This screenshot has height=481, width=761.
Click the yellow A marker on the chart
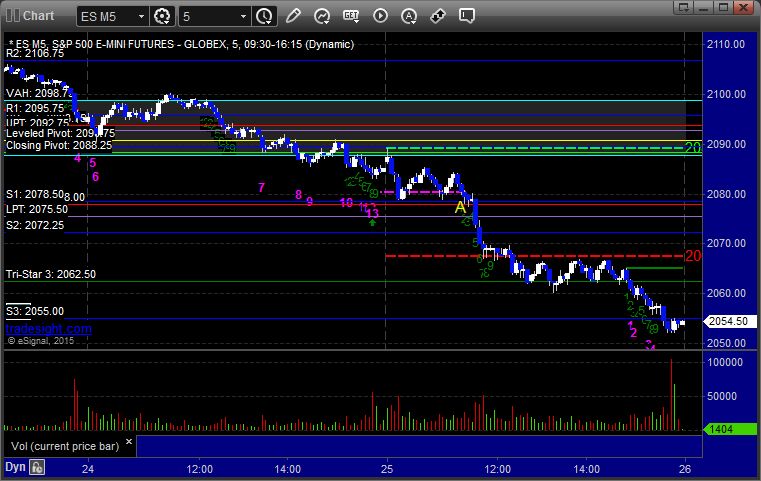(460, 208)
